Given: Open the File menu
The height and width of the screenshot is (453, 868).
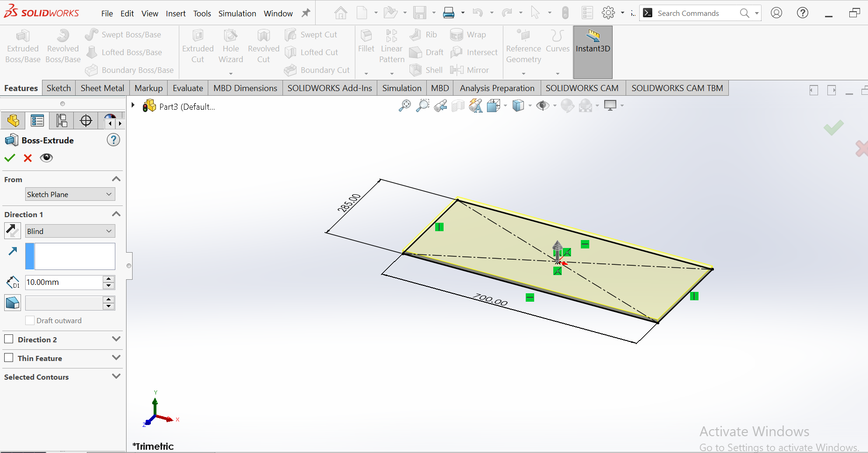Looking at the screenshot, I should (107, 14).
